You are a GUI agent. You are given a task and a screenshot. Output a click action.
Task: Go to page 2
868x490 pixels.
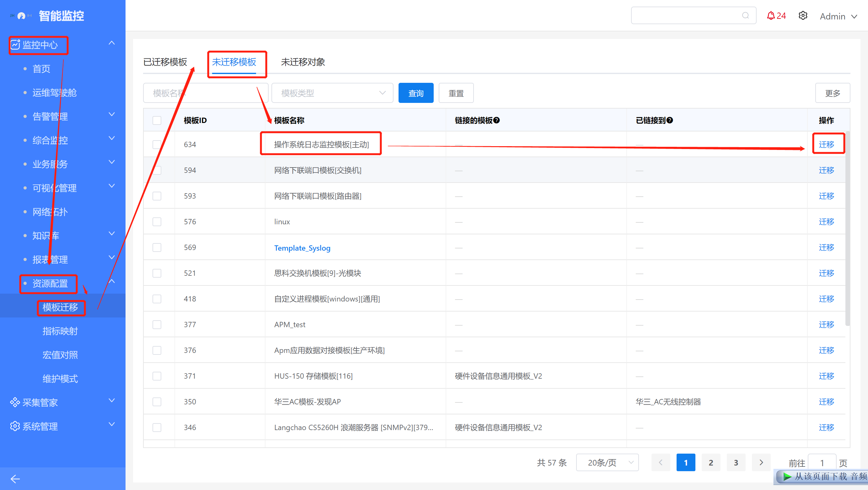tap(711, 463)
